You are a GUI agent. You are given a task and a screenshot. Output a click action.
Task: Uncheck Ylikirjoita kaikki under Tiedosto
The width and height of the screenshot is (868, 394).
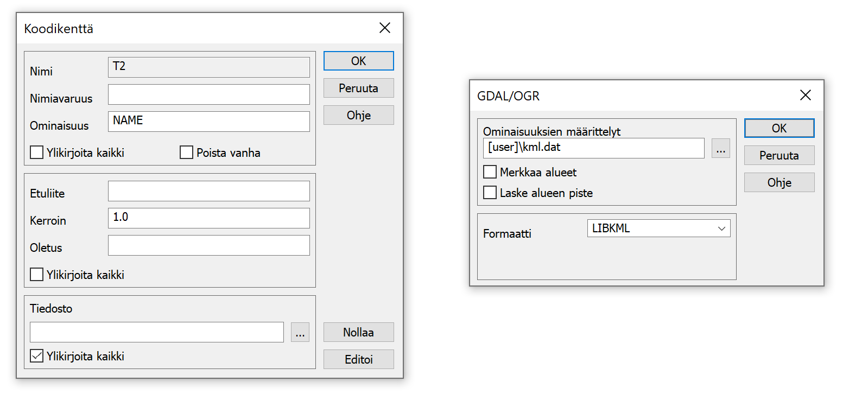[x=37, y=356]
